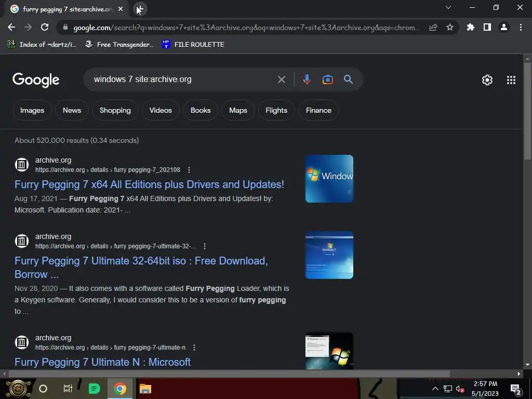Click the vertical page scrollbar
532x399 pixels.
click(527, 111)
